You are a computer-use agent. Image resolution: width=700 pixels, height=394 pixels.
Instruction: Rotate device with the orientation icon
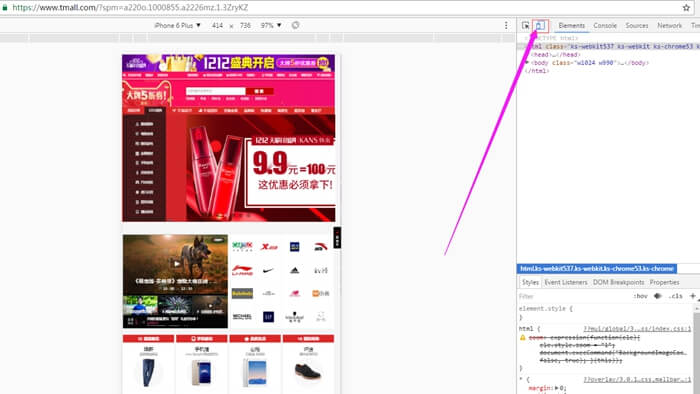295,25
